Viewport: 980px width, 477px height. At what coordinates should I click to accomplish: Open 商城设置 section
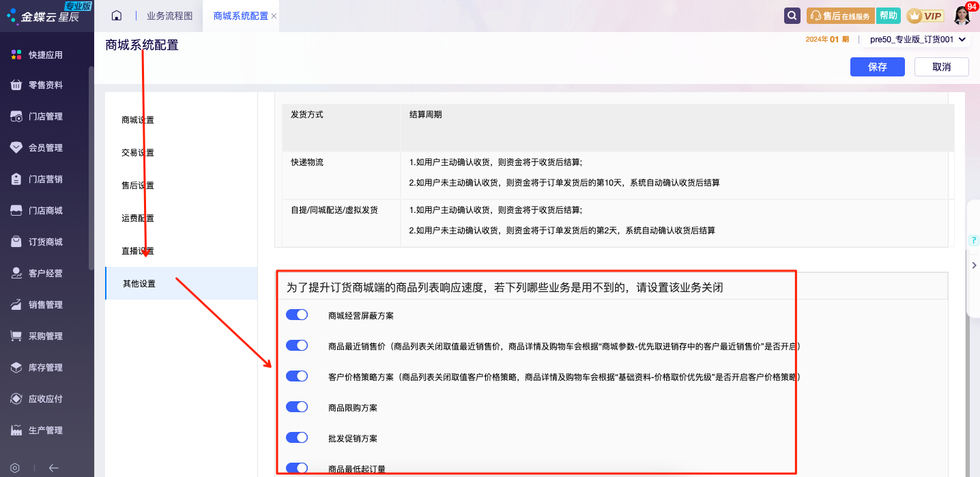138,120
